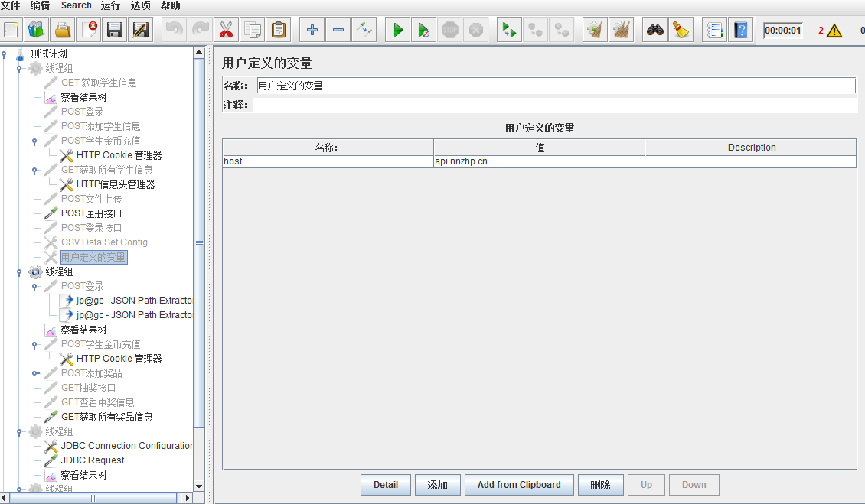The height and width of the screenshot is (504, 865).
Task: Collapse the 测试计划 root tree node
Action: point(5,54)
